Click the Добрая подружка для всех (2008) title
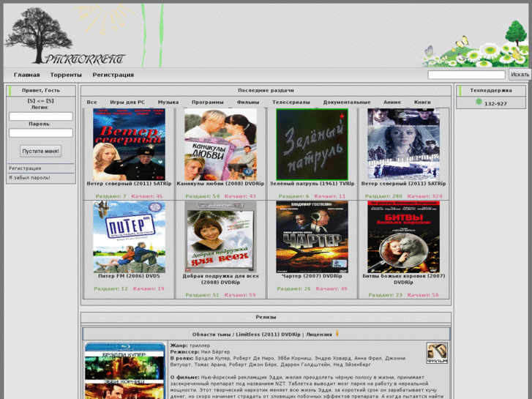The height and width of the screenshot is (399, 532). tap(220, 279)
